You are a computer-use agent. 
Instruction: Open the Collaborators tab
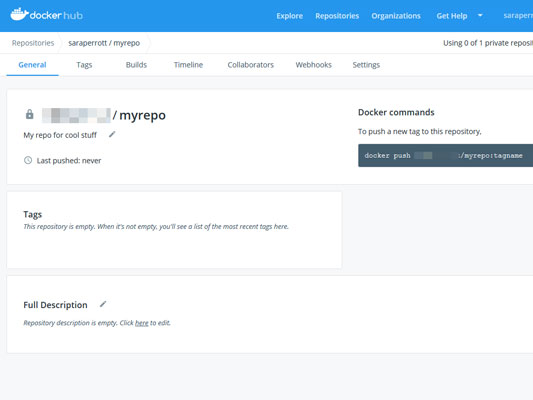pos(251,65)
